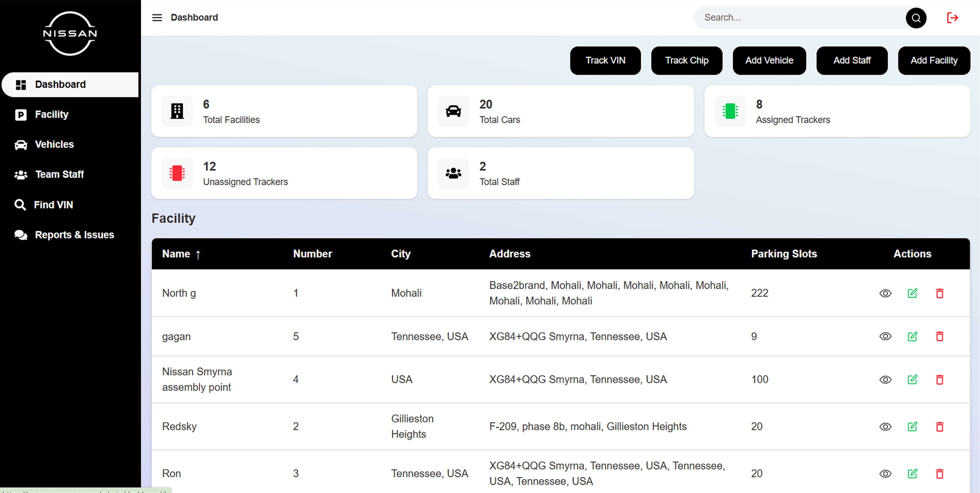Click the Total Facilities building icon
The height and width of the screenshot is (493, 980).
point(177,111)
